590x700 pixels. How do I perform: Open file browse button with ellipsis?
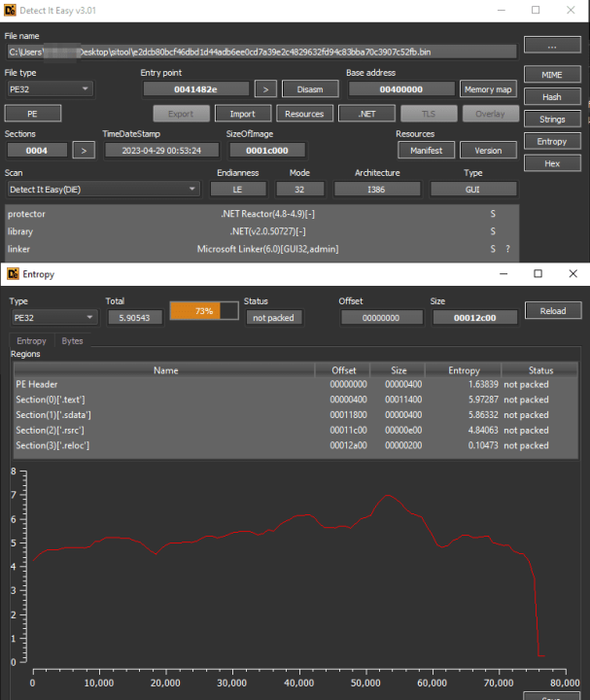[x=552, y=45]
